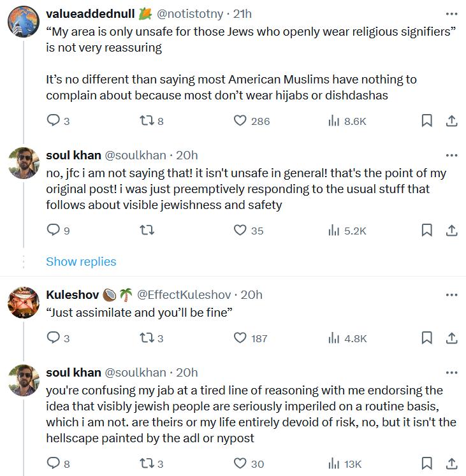Image resolution: width=466 pixels, height=476 pixels.
Task: Open more options on valueaddednull's tweet
Action: click(x=451, y=13)
